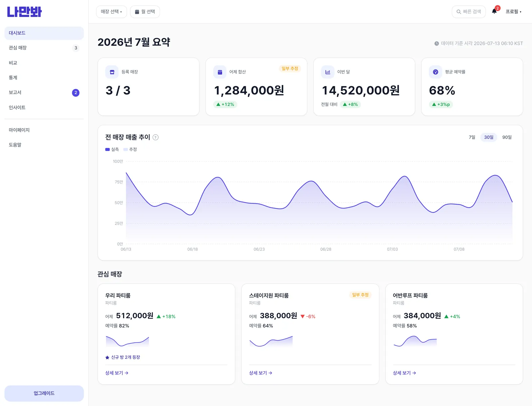
Task: Go to 대시보드 in the sidebar
Action: [x=44, y=33]
